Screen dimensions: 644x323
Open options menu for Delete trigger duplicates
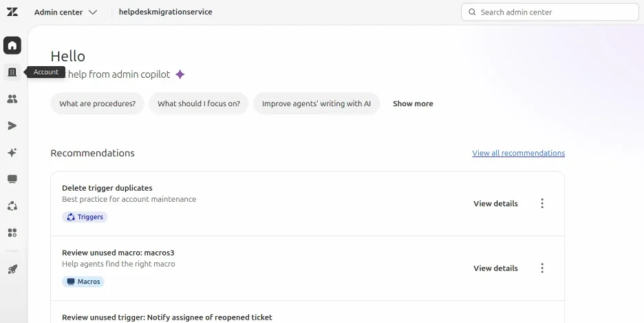(x=542, y=203)
